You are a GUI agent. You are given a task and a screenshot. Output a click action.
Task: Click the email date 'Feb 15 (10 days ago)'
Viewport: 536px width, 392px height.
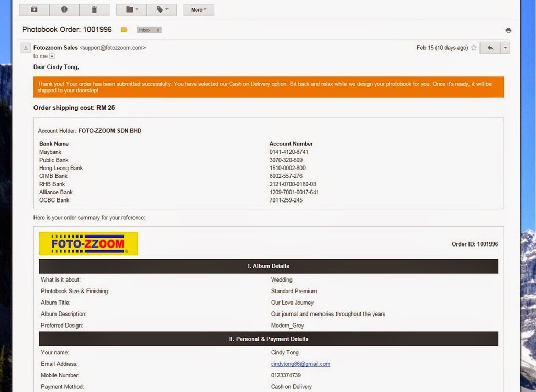(442, 48)
